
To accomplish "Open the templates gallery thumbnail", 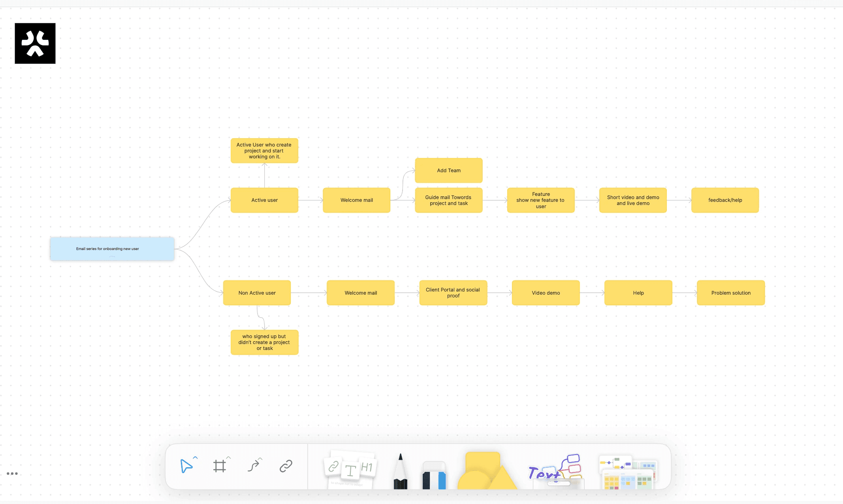I will (x=628, y=473).
